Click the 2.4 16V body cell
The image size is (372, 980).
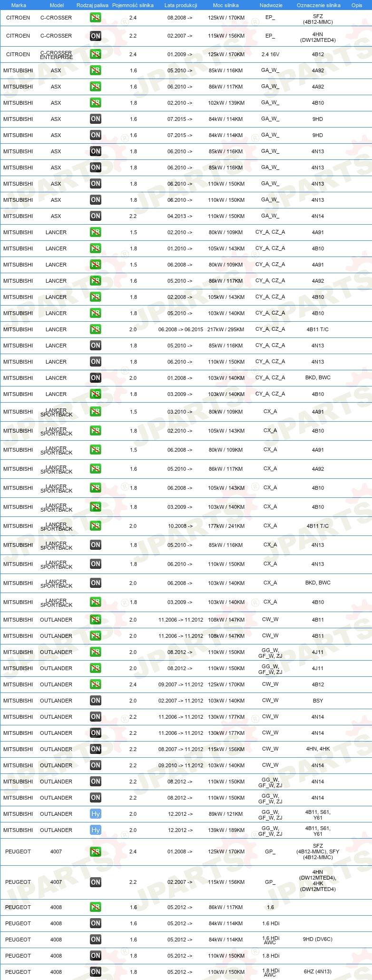coord(270,54)
